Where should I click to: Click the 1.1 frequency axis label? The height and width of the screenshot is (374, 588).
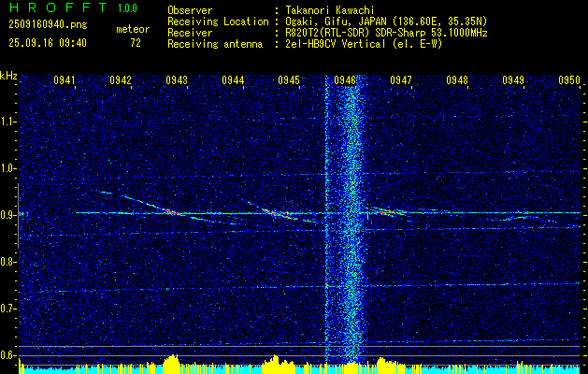coord(8,122)
